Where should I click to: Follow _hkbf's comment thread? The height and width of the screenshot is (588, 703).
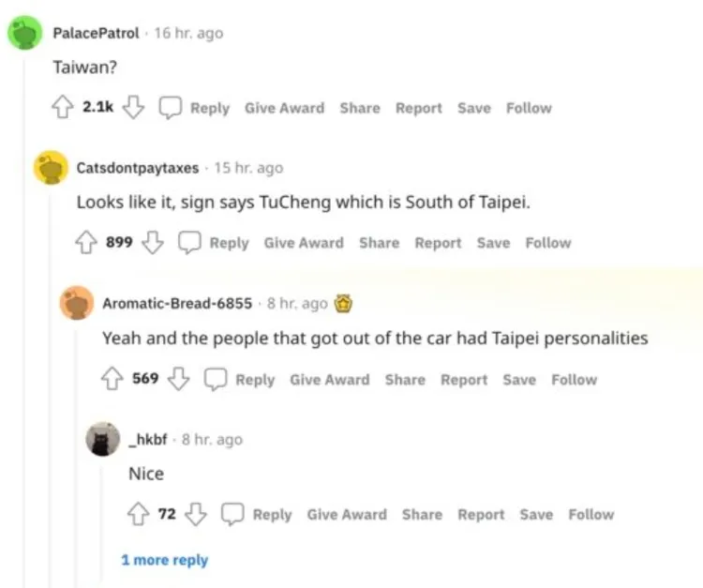[x=591, y=514]
